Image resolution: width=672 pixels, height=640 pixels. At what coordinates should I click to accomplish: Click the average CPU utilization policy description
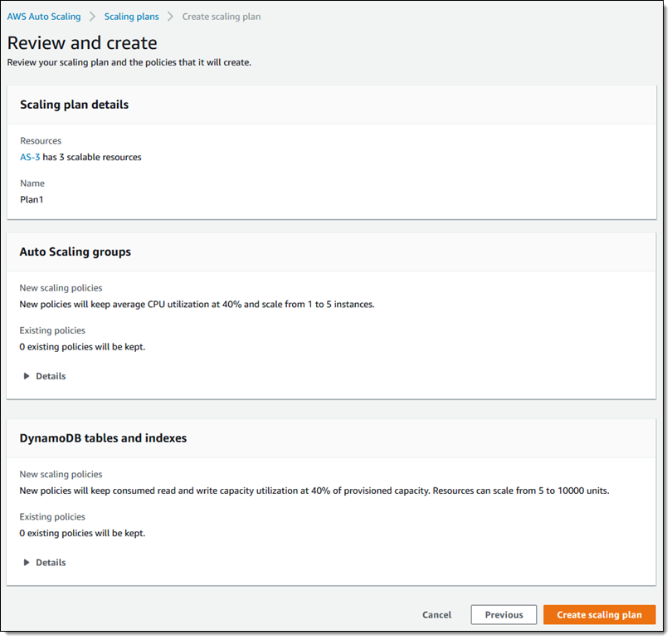(197, 304)
